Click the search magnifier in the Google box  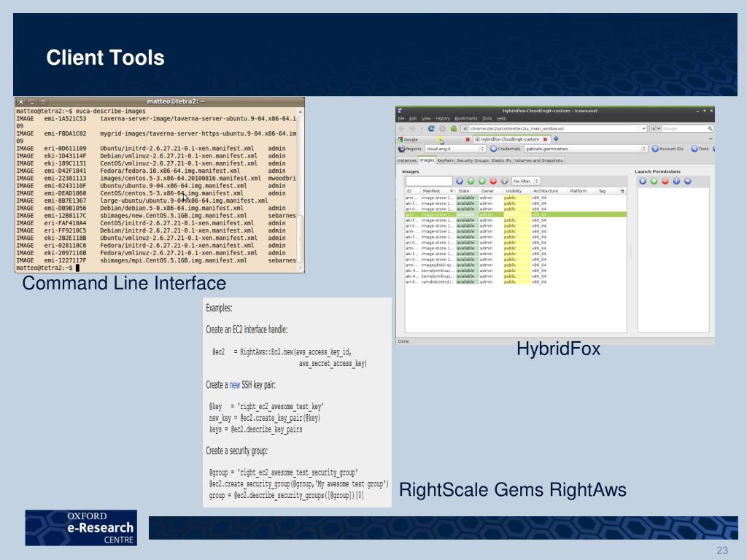[x=710, y=128]
